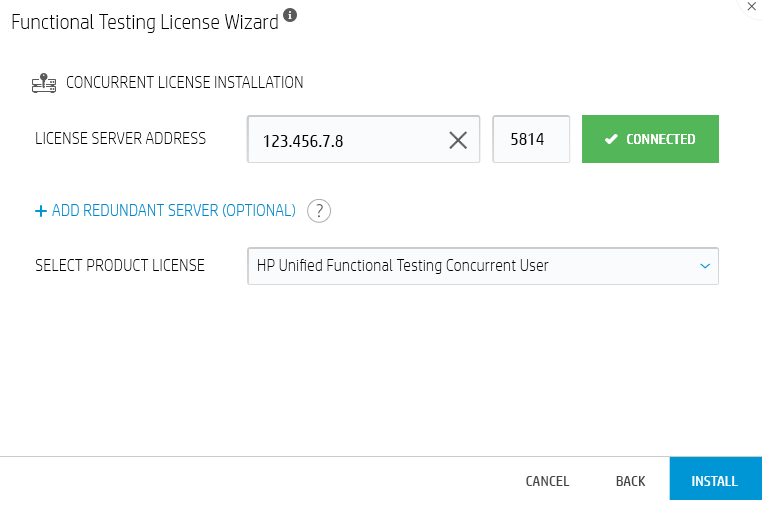Close the license wizard window
This screenshot has width=780, height=521.
pyautogui.click(x=752, y=6)
